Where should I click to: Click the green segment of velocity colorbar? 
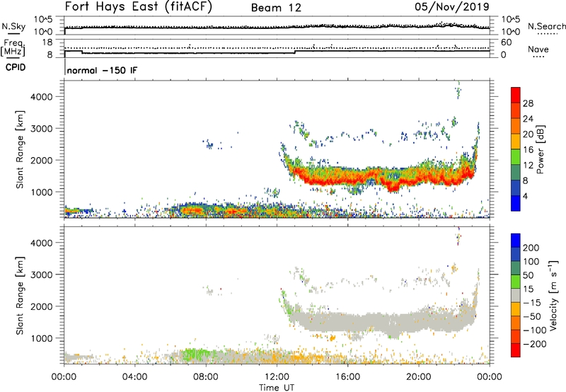[516, 282]
